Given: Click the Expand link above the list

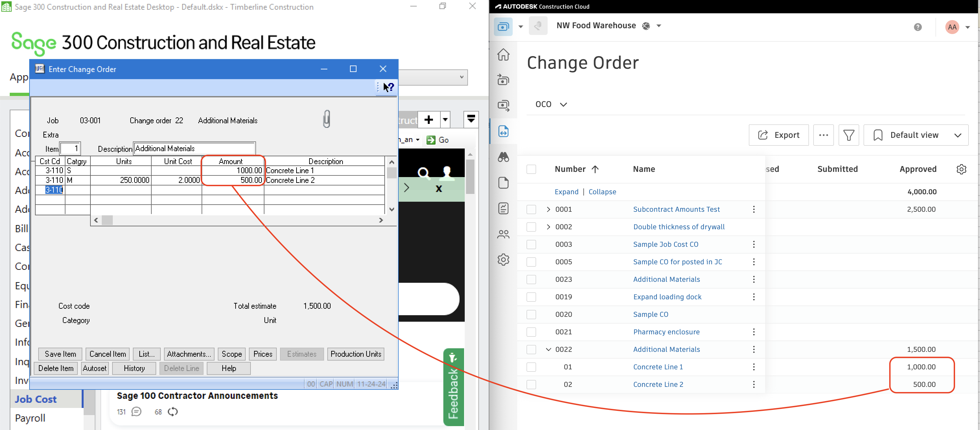Looking at the screenshot, I should click(566, 192).
